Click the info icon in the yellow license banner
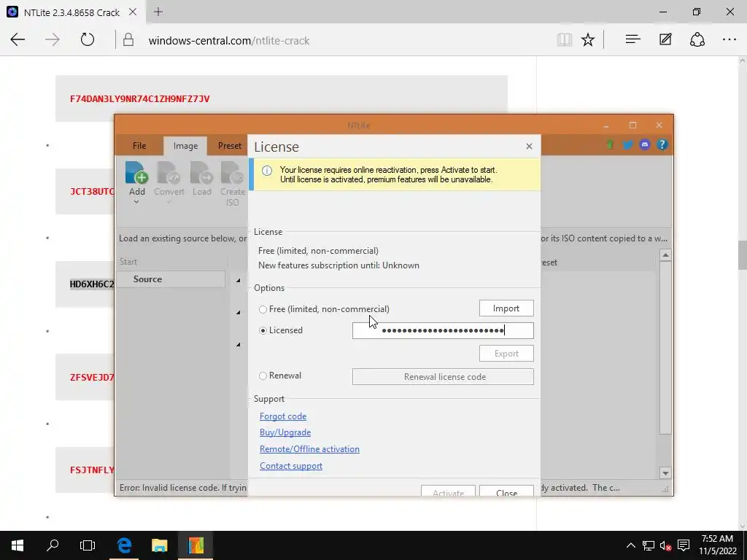 click(267, 171)
